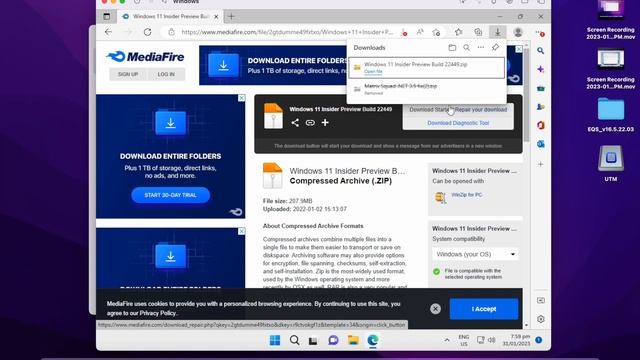The height and width of the screenshot is (360, 640).
Task: Go back in Edge browser
Action: click(108, 32)
